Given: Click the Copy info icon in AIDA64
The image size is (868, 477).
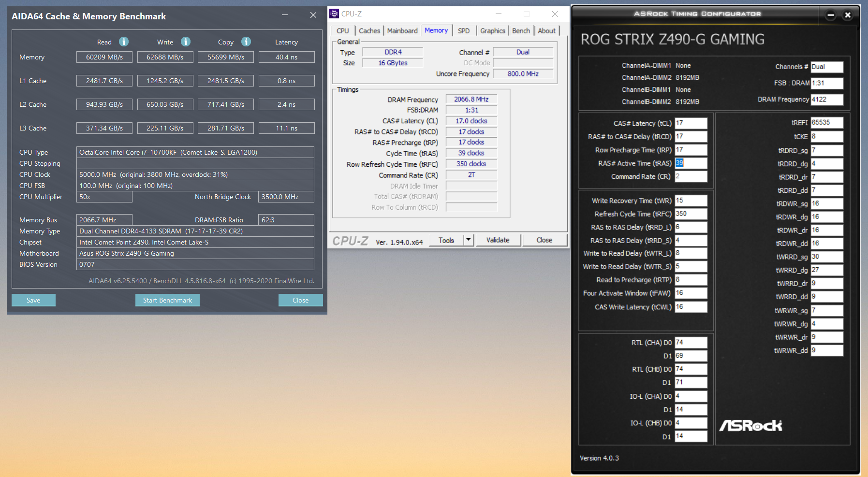Looking at the screenshot, I should tap(246, 42).
